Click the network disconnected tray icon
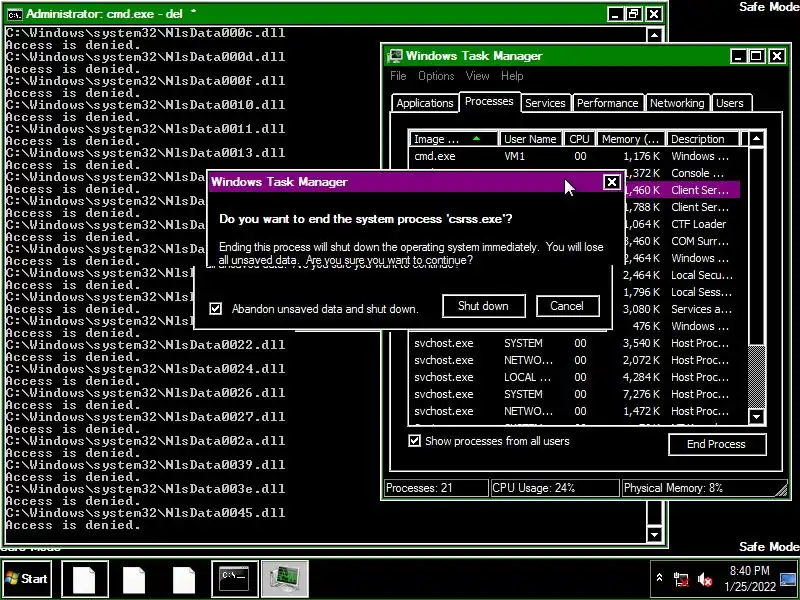800x600 pixels. pos(681,580)
